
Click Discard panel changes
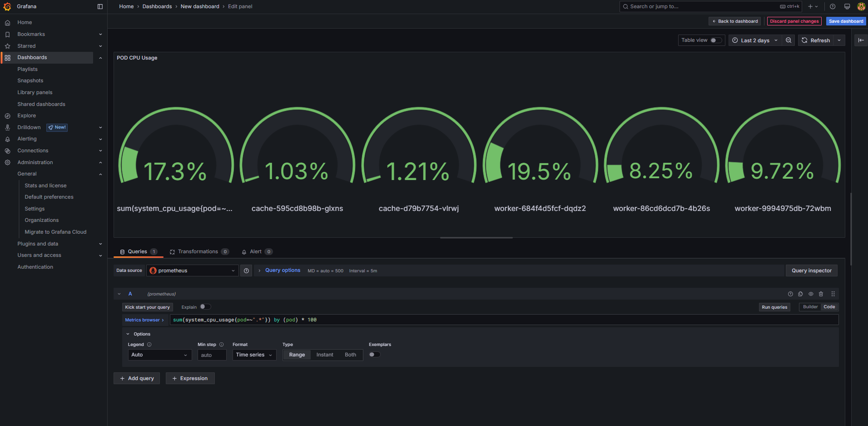[x=794, y=21]
